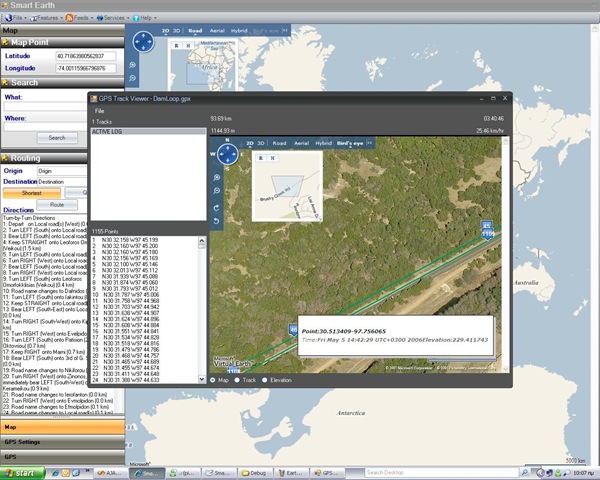
Task: Click the Search button
Action: [57, 138]
